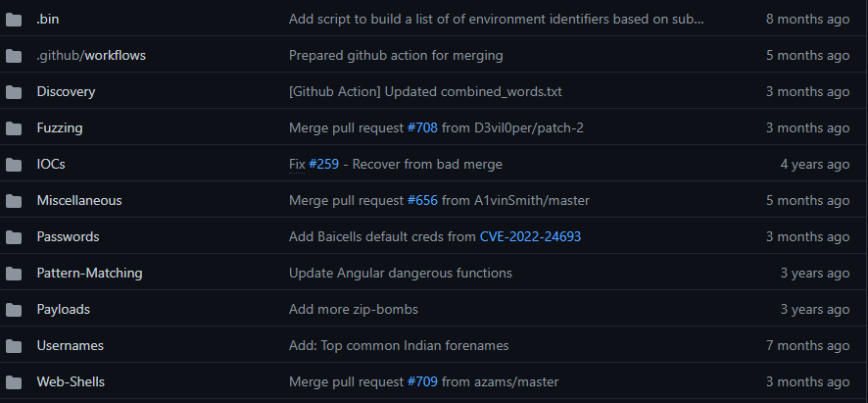Screen dimensions: 868x403
Task: Click the Payloads folder icon
Action: [14, 309]
